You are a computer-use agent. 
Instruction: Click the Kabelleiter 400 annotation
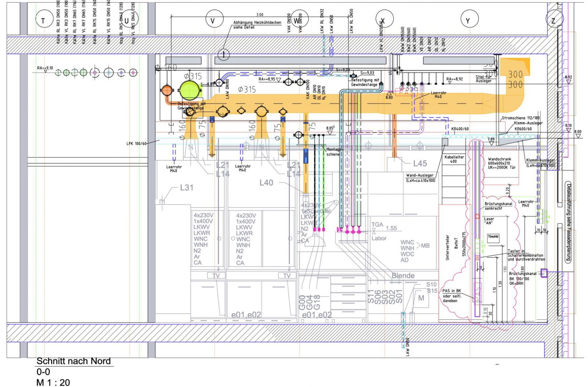(454, 159)
